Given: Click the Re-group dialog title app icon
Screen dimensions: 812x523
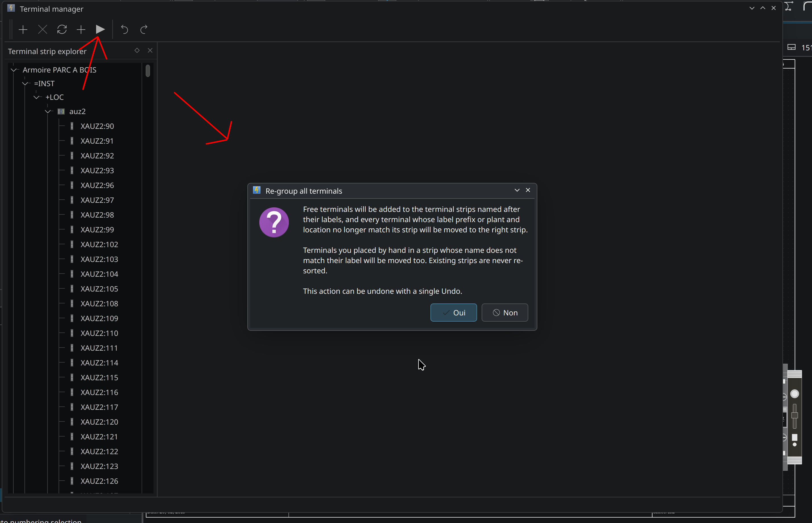Looking at the screenshot, I should [x=257, y=190].
